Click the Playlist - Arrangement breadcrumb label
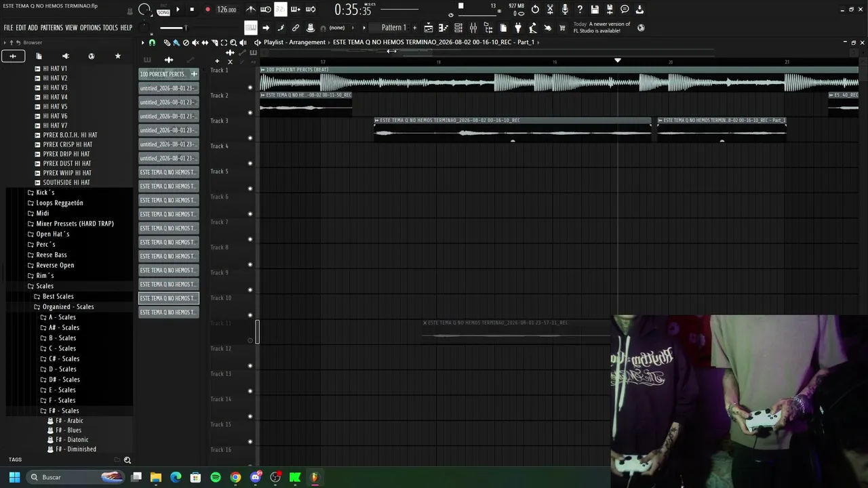Image resolution: width=868 pixels, height=488 pixels. (x=295, y=42)
